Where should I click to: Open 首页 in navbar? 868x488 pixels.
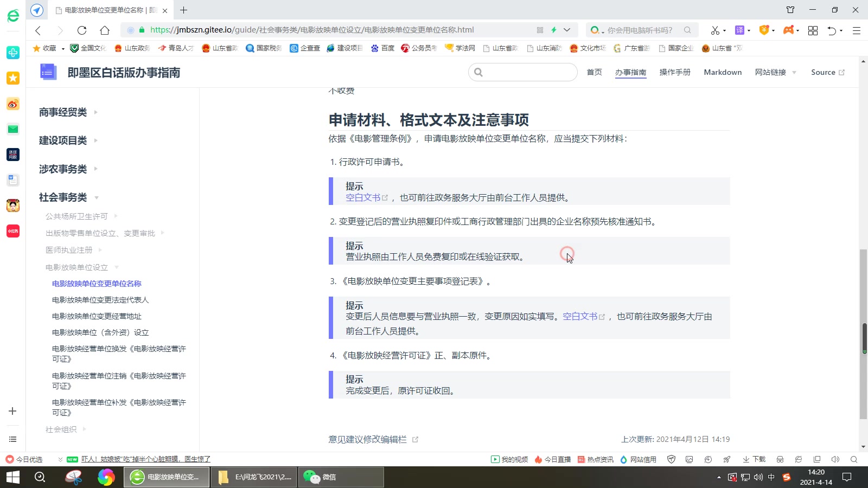click(594, 72)
